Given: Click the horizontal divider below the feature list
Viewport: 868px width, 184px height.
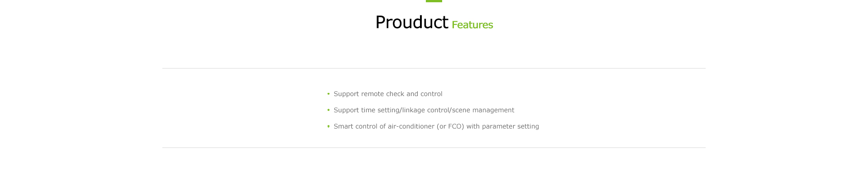Looking at the screenshot, I should pos(434,147).
